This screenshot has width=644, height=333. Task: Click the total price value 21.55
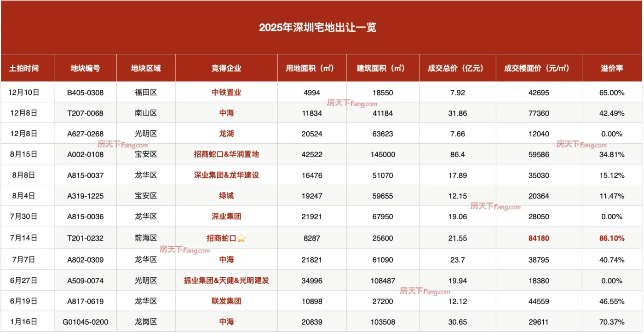click(458, 239)
